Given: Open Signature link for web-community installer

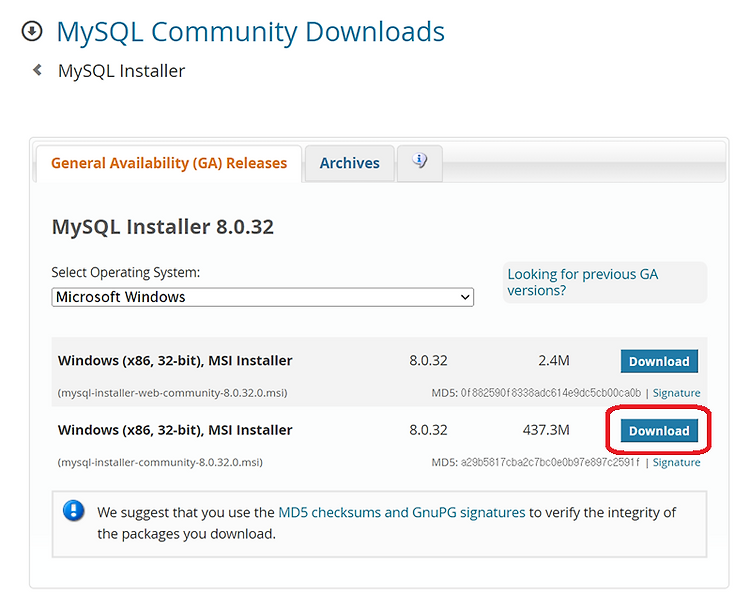Looking at the screenshot, I should tap(676, 393).
